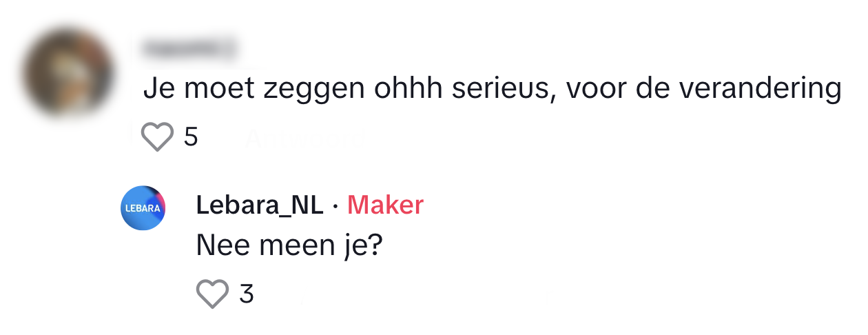The height and width of the screenshot is (335, 868).
Task: Click the blurred username above first comment
Action: coord(189,48)
